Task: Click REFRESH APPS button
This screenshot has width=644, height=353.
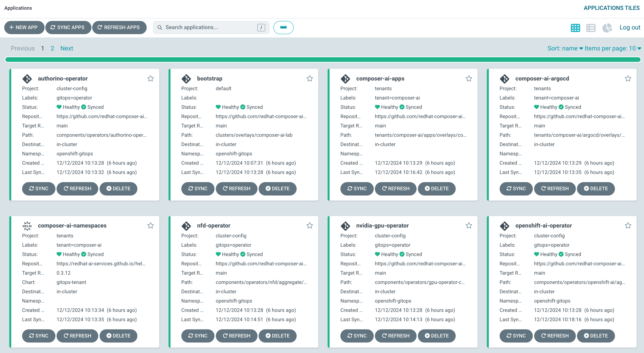Action: tap(119, 27)
